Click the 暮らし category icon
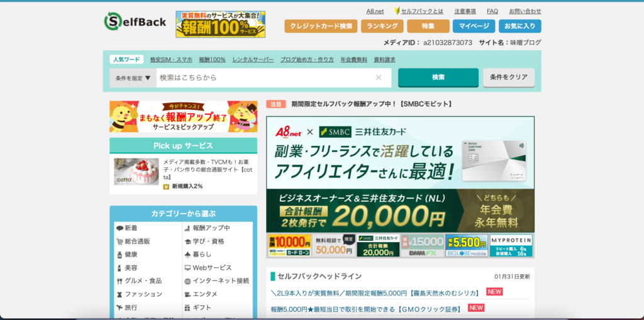This screenshot has height=320, width=644. 187,255
